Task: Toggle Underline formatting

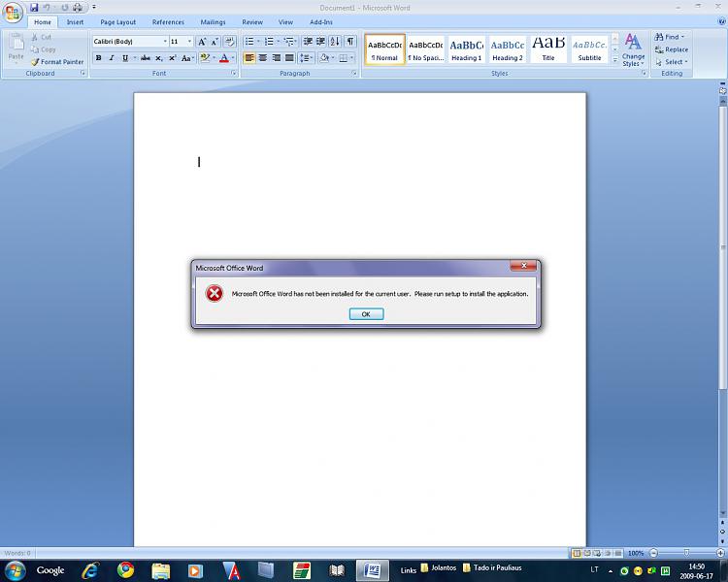Action: point(125,58)
